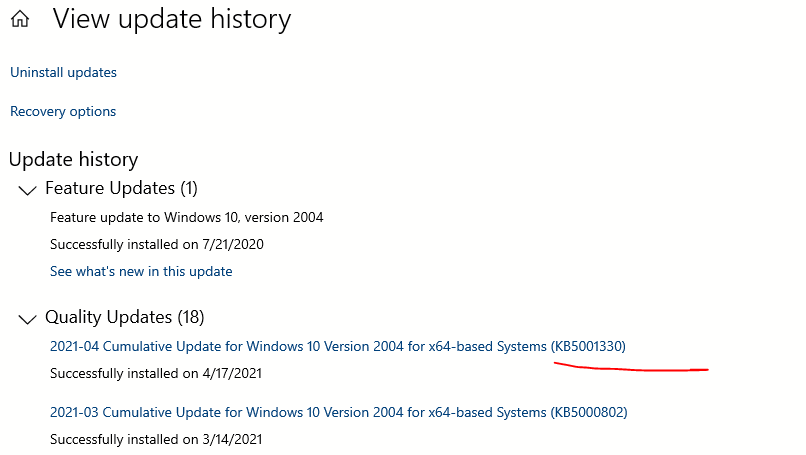Click Successfully installed on 4/17/2021 text
Screen dimensions: 806x455
click(x=156, y=373)
